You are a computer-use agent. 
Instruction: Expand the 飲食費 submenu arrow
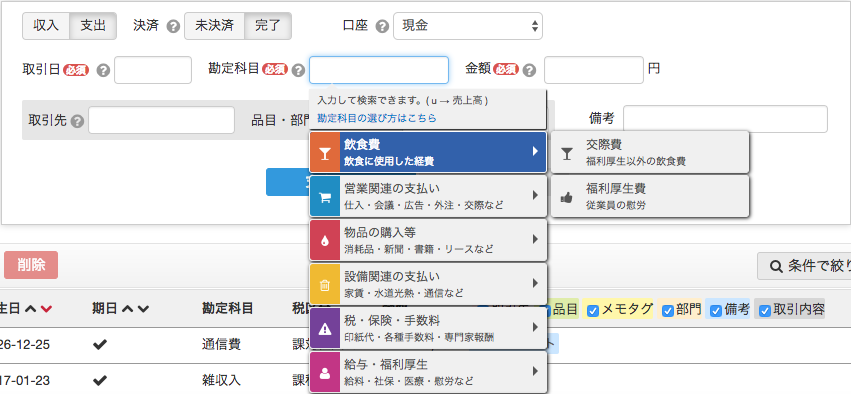pyautogui.click(x=535, y=151)
